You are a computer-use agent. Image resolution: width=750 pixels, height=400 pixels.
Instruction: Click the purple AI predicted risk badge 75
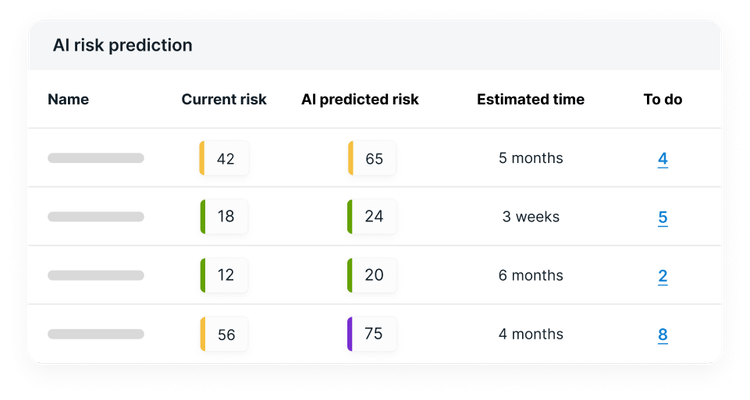pos(372,334)
